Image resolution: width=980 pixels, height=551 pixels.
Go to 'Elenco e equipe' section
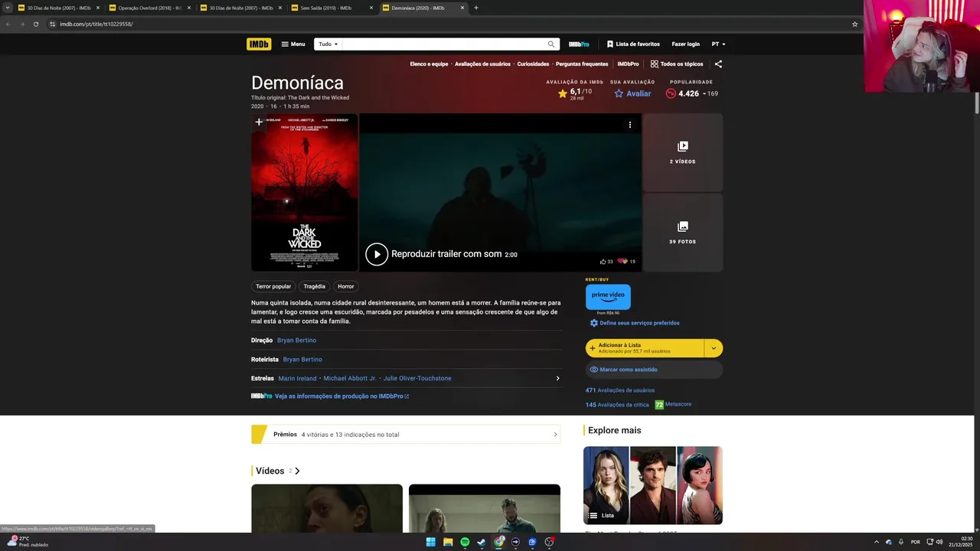[x=429, y=64]
